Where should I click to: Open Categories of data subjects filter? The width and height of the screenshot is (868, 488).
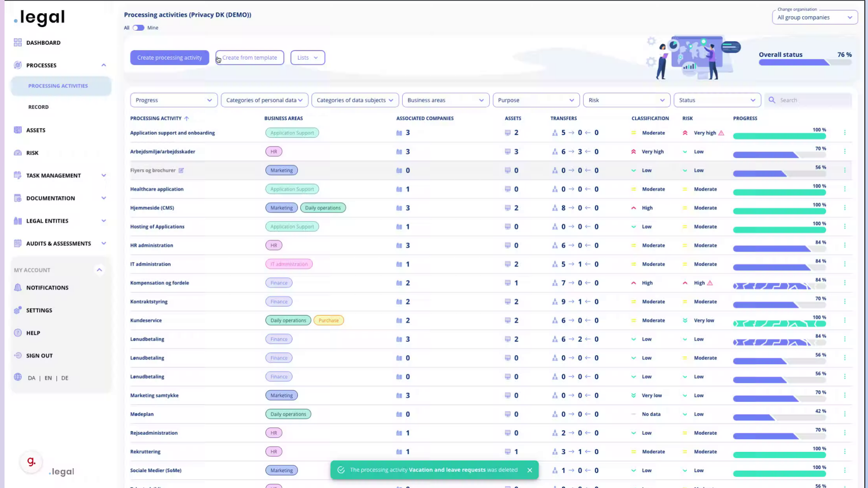point(355,100)
